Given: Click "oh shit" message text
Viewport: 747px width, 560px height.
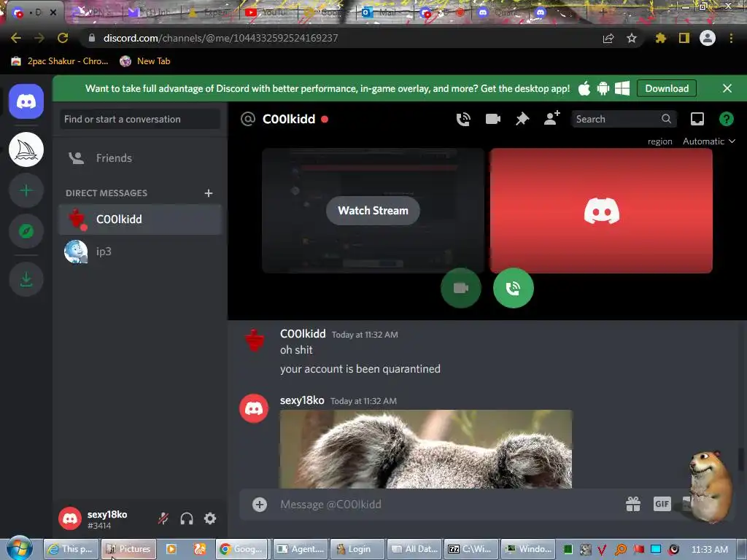Looking at the screenshot, I should coord(296,350).
